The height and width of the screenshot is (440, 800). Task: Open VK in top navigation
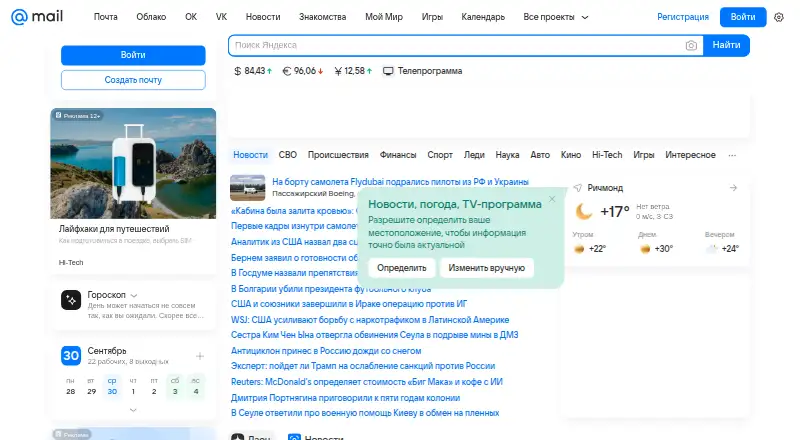[x=221, y=17]
